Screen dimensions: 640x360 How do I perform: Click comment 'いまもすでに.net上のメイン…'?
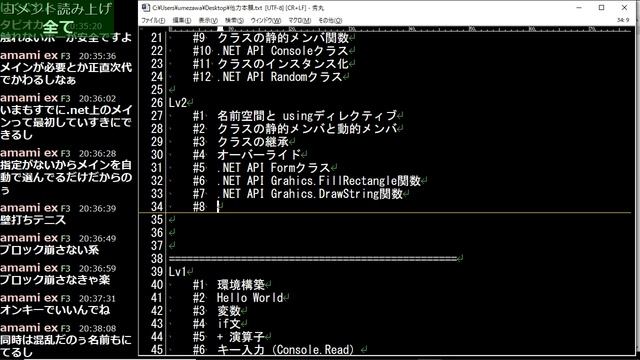click(66, 122)
